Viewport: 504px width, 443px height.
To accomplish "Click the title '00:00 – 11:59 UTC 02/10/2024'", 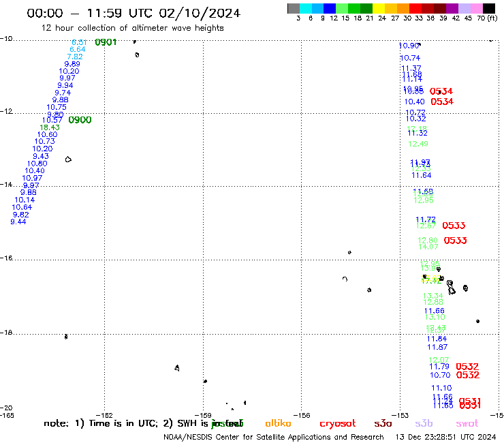I will [133, 13].
